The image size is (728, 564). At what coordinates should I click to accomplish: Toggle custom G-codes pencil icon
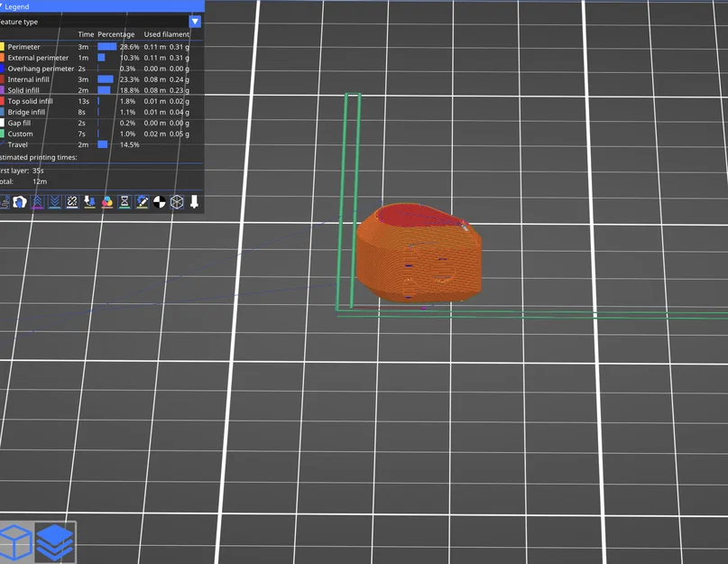pyautogui.click(x=142, y=202)
